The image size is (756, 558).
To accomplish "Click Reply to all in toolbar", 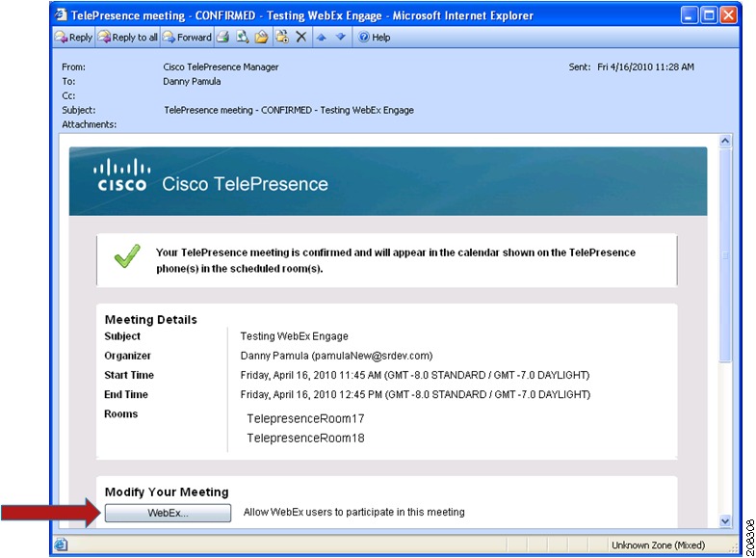I will pyautogui.click(x=128, y=38).
